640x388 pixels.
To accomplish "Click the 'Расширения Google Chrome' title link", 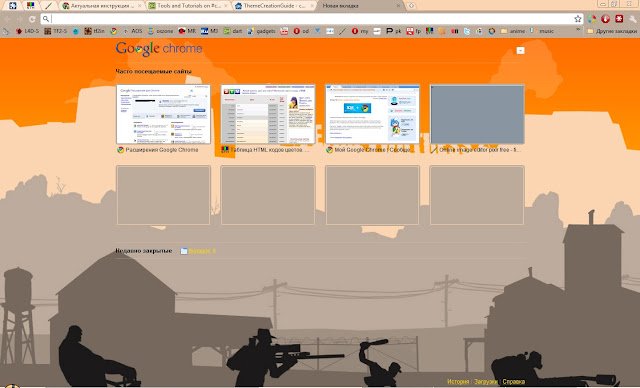I will coord(162,150).
